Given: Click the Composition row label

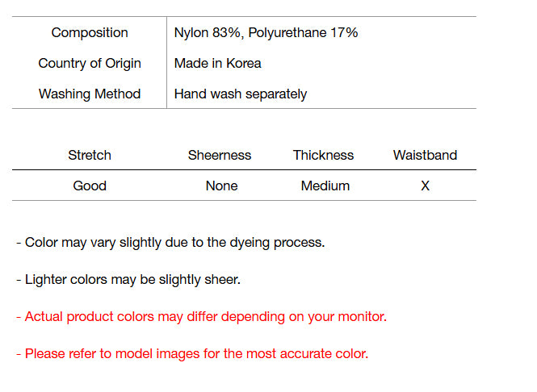Looking at the screenshot, I should [x=90, y=33].
